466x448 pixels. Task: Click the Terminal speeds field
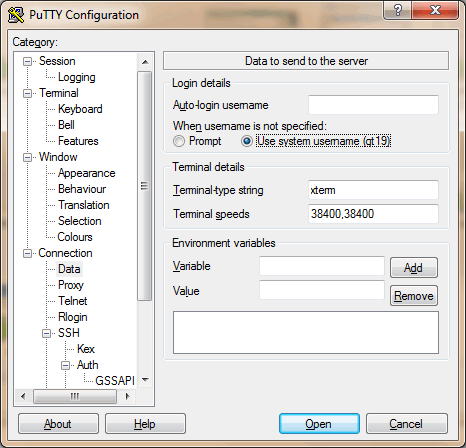373,214
